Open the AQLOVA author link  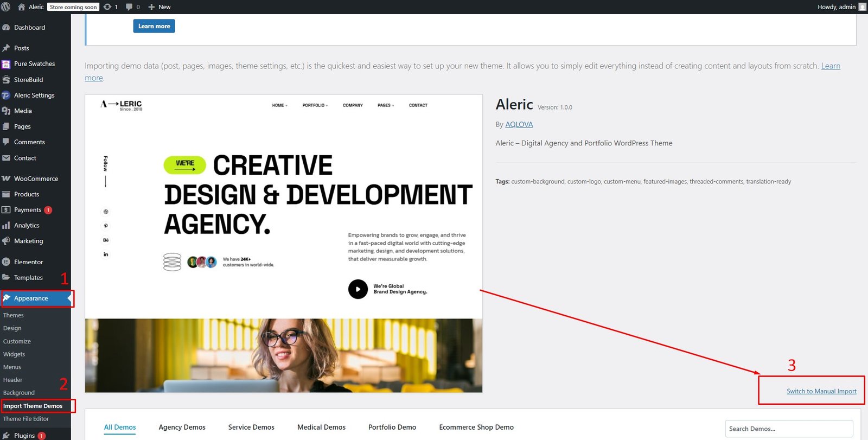(519, 124)
